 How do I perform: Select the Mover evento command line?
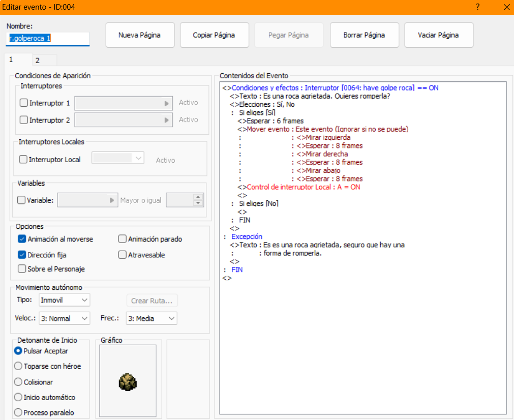(327, 129)
